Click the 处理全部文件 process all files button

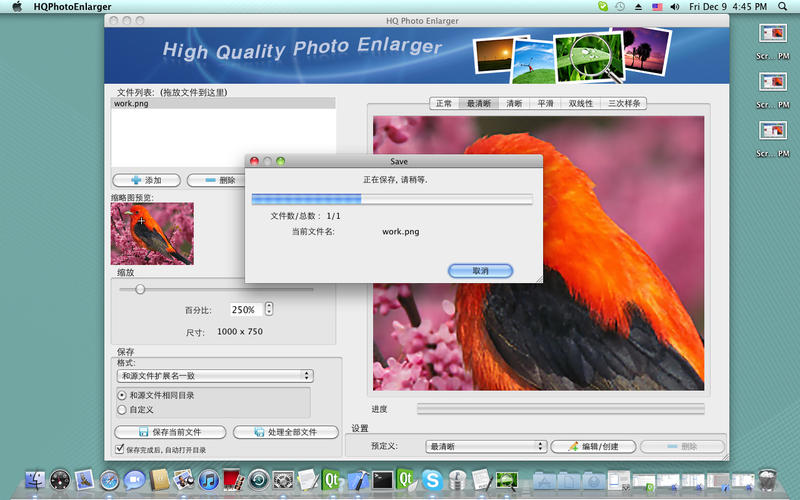pyautogui.click(x=285, y=432)
